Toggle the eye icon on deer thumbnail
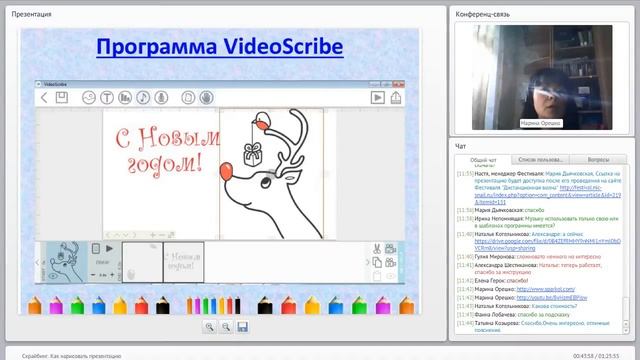Screen dimensions: 640x360 click(x=53, y=276)
